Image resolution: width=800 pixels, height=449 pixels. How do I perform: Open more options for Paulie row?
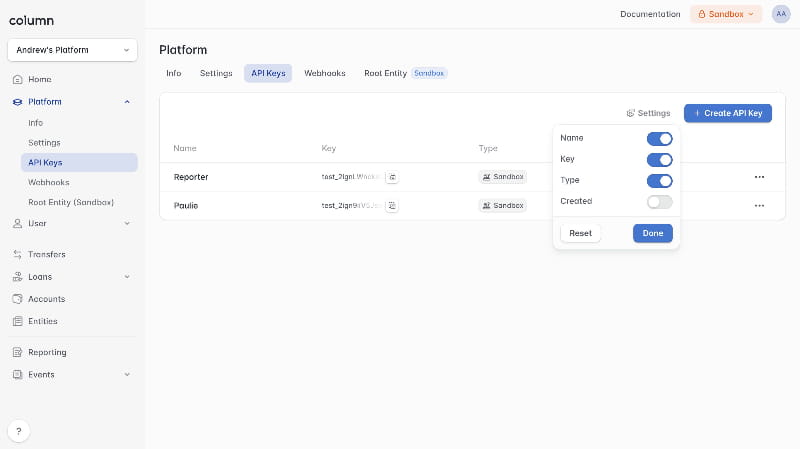point(759,206)
